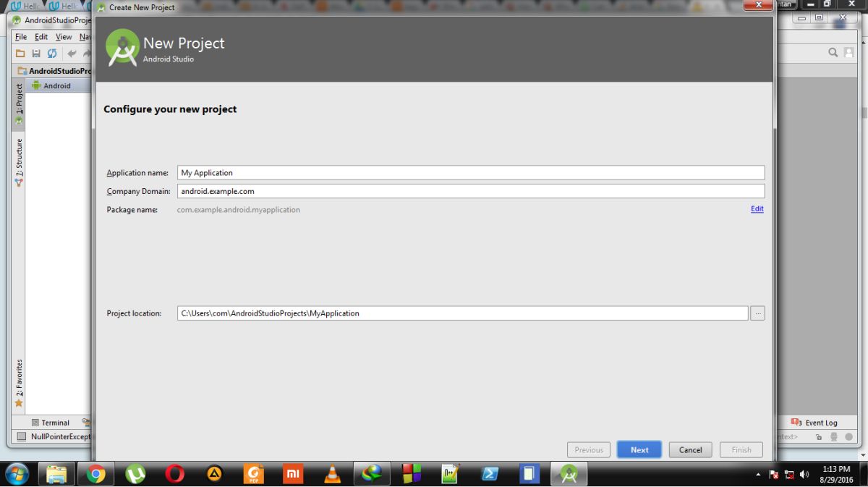Image resolution: width=868 pixels, height=487 pixels.
Task: Open File Explorer from taskbar
Action: pos(56,474)
